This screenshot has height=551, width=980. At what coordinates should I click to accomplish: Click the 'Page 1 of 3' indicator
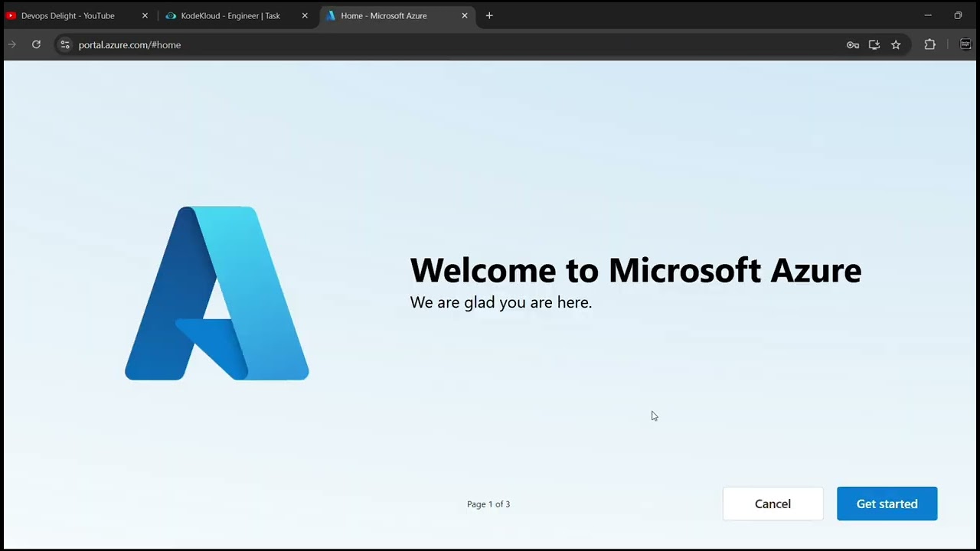[x=488, y=504]
